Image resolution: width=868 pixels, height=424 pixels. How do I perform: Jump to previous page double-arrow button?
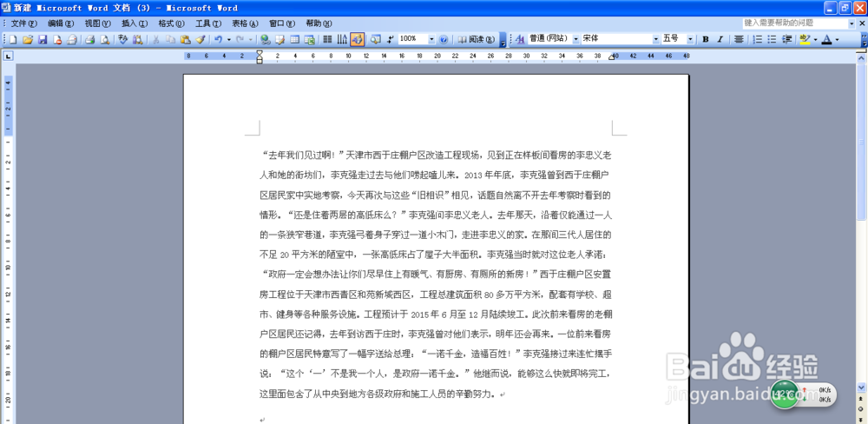tap(861, 399)
